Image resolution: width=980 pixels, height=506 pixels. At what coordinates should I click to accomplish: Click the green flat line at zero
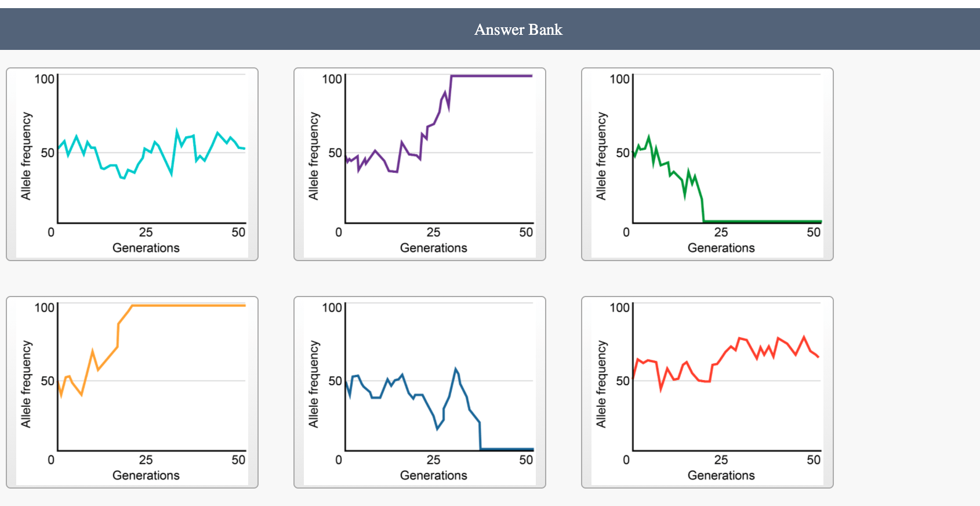[x=763, y=221]
